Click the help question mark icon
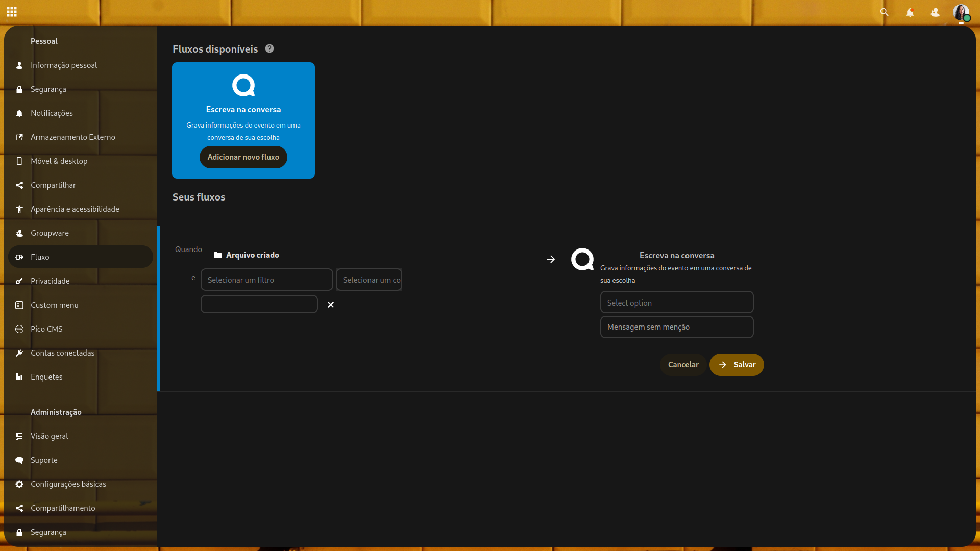Screen dimensions: 980x551 269,49
